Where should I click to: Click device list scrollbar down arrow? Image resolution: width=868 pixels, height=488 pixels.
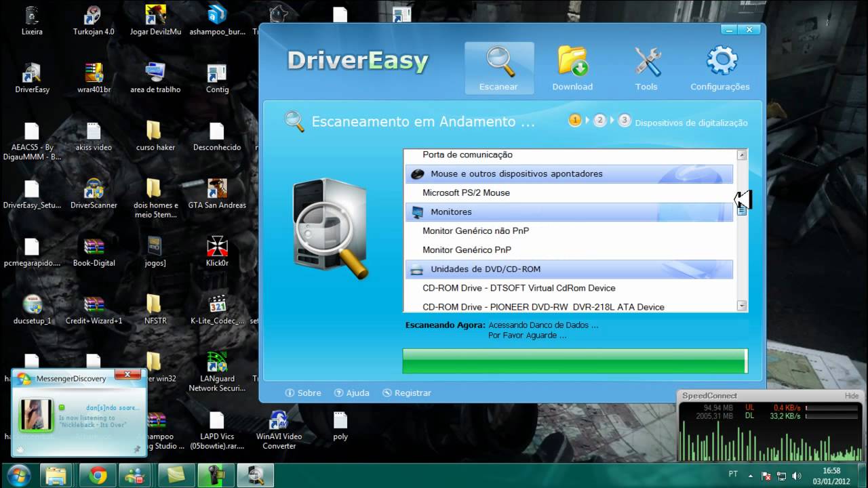742,306
